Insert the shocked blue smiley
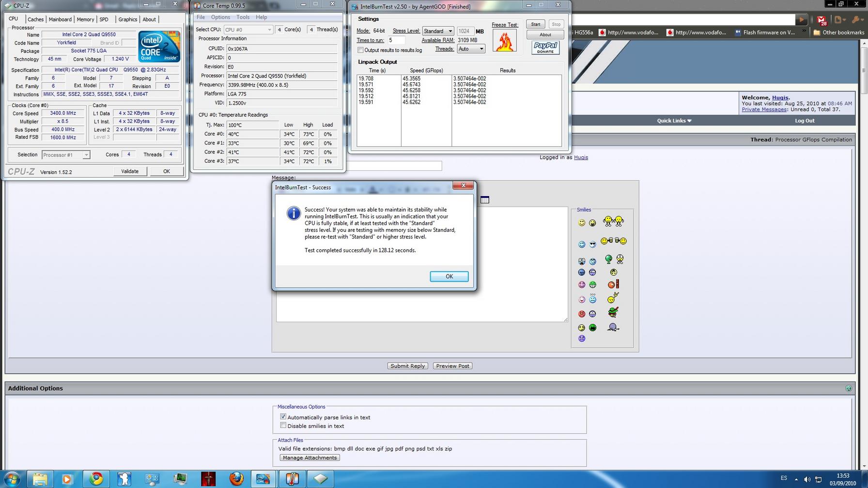Screen dimensions: 868x488 pos(582,261)
